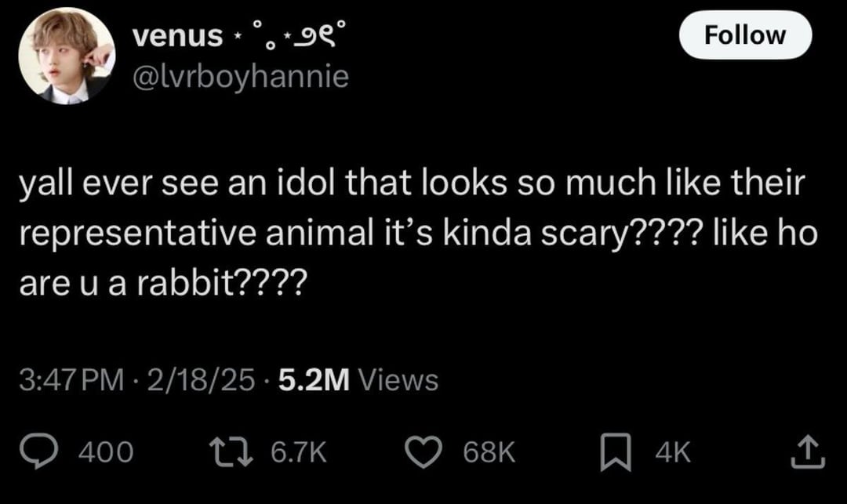Click the 400 replies count
The height and width of the screenshot is (504, 847).
coord(108,451)
